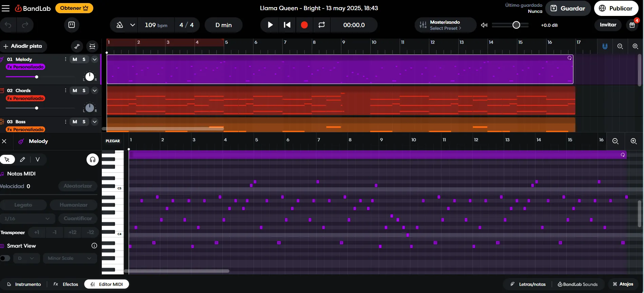Click PLEGAR to fold piano roll
Viewport: 644px width, 293px height.
click(113, 141)
